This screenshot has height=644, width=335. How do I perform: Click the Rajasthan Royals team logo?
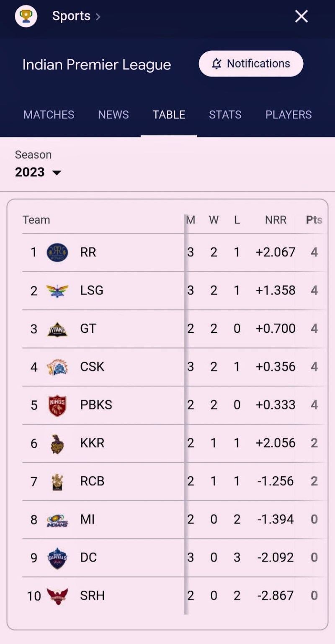[x=57, y=252]
